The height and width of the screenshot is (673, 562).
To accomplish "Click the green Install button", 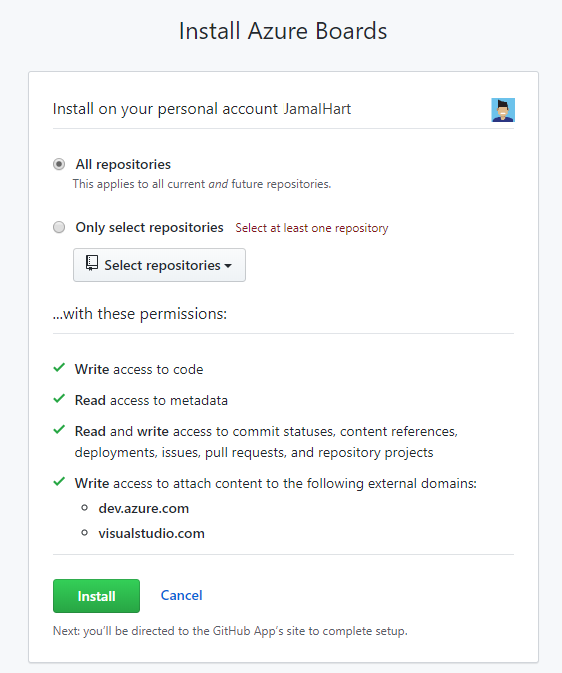I will (96, 596).
